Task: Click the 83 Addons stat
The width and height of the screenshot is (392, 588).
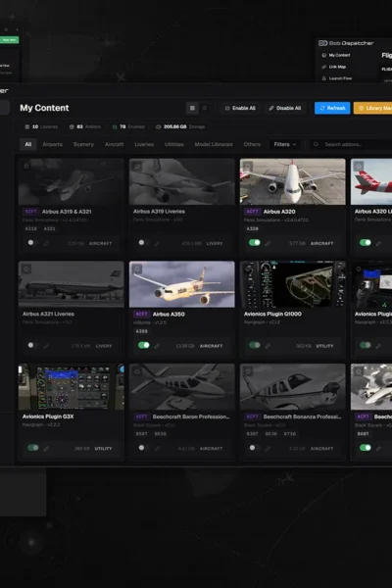Action: [x=85, y=126]
